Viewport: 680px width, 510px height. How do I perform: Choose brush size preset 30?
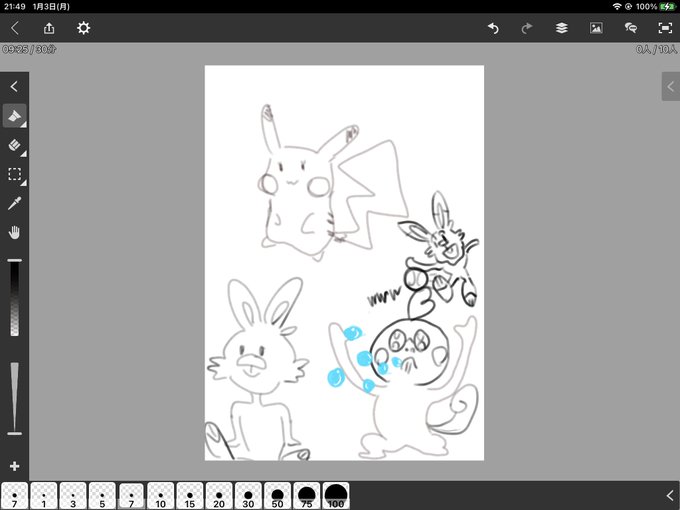click(248, 496)
